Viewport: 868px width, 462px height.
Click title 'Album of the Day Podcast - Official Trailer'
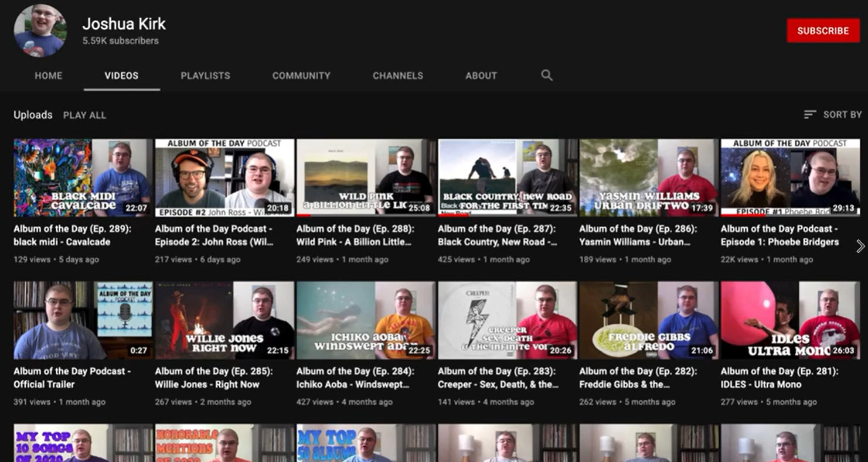(72, 378)
